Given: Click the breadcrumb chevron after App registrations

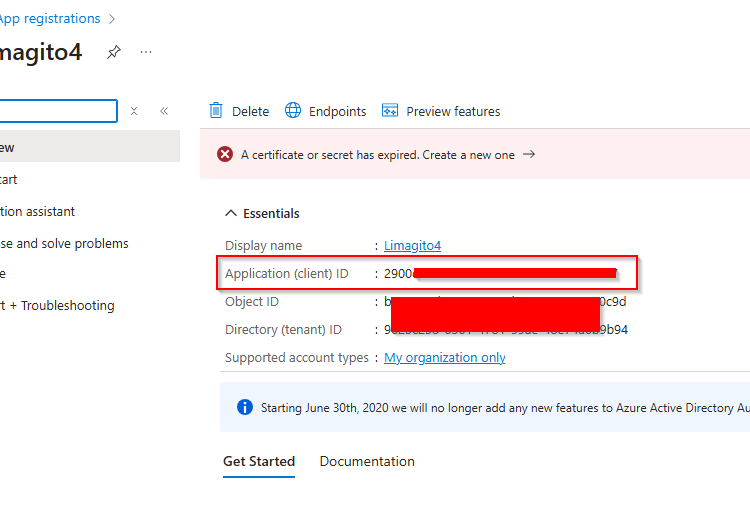Looking at the screenshot, I should (112, 19).
